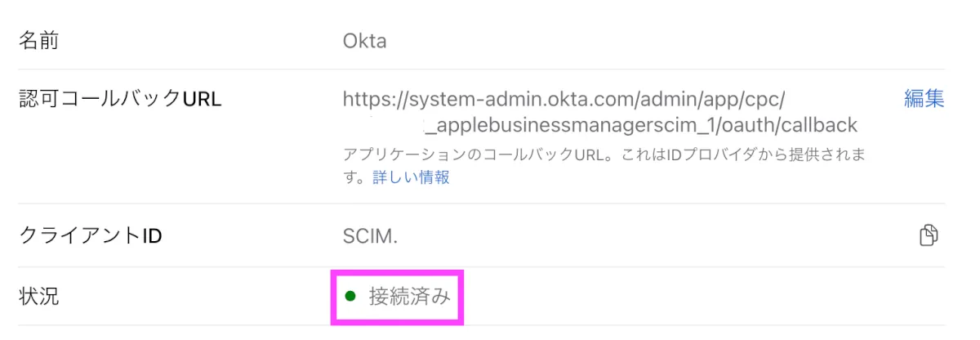Click the 'ます。' text before 詳しい情報
This screenshot has width=980, height=340.
(x=356, y=177)
